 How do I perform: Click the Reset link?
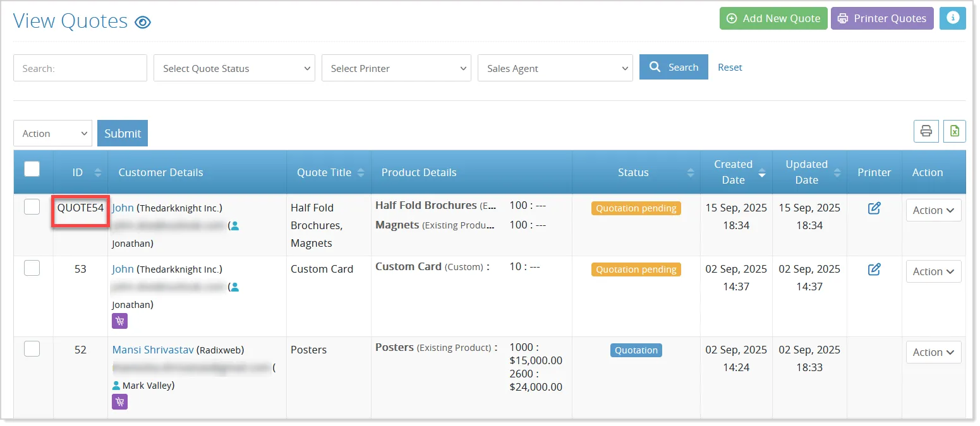coord(730,68)
